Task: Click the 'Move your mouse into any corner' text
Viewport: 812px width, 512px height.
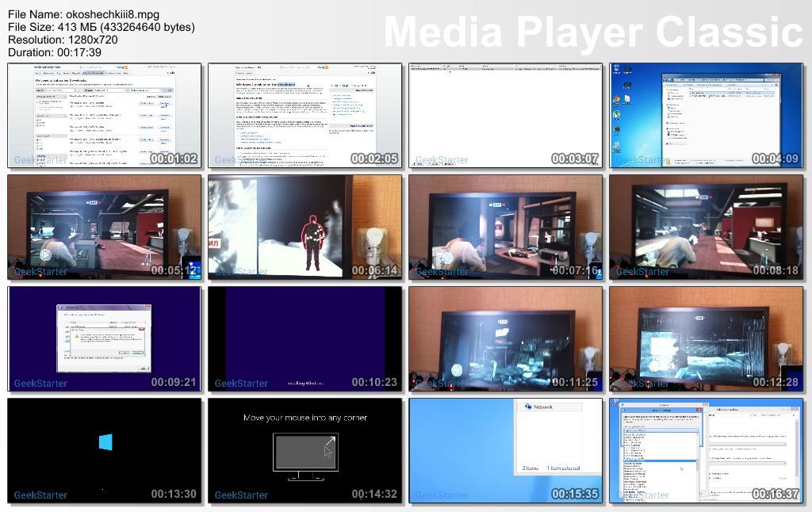Action: click(305, 418)
